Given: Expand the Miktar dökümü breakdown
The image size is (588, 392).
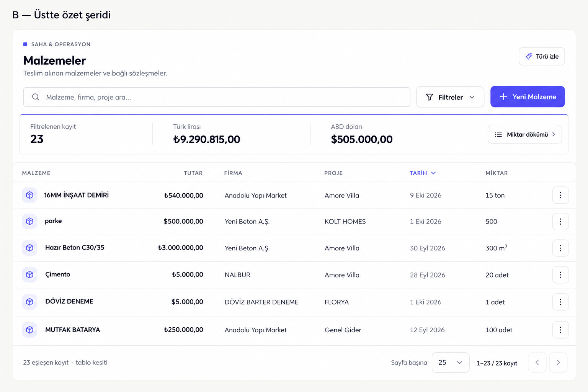Looking at the screenshot, I should 525,134.
